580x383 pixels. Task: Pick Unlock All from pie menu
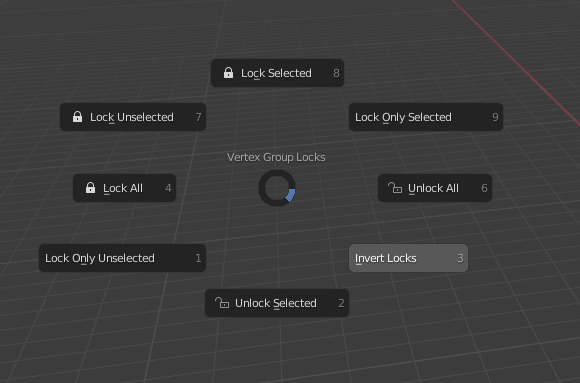tap(435, 188)
